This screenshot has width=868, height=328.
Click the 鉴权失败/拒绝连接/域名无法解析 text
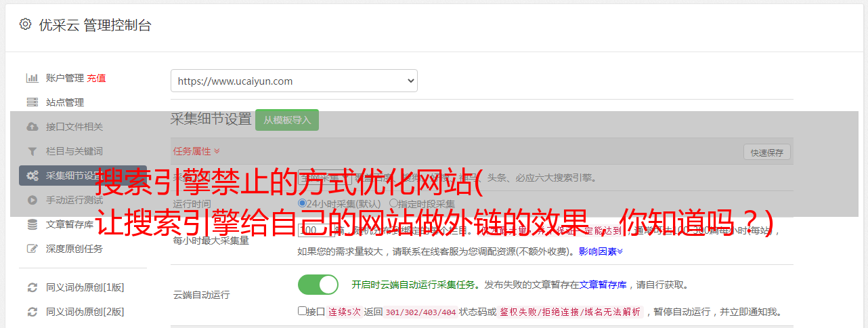pos(570,312)
